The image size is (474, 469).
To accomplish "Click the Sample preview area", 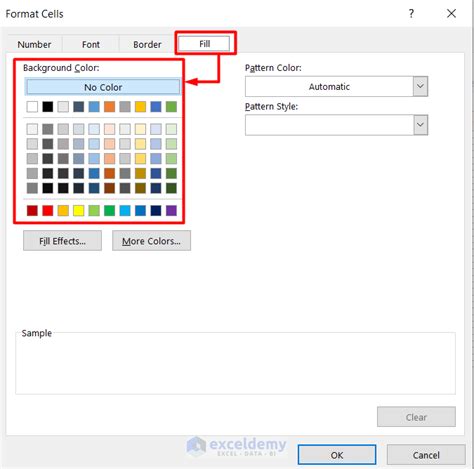I will (235, 363).
